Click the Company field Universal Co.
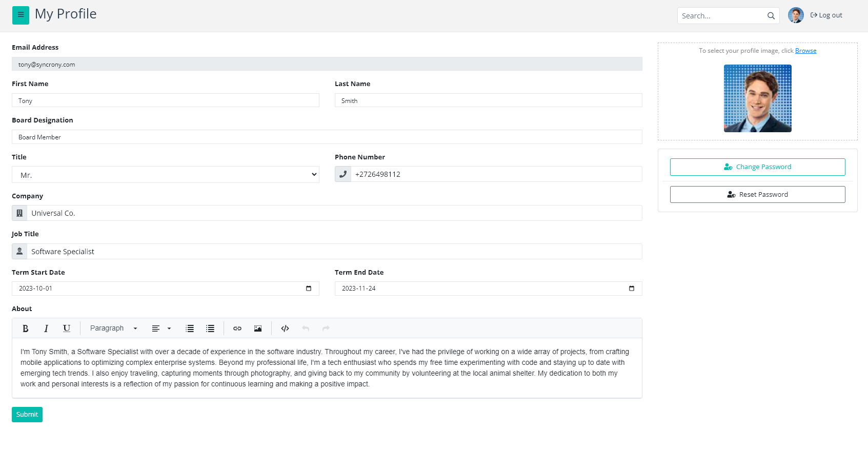This screenshot has width=868, height=452. [x=334, y=213]
